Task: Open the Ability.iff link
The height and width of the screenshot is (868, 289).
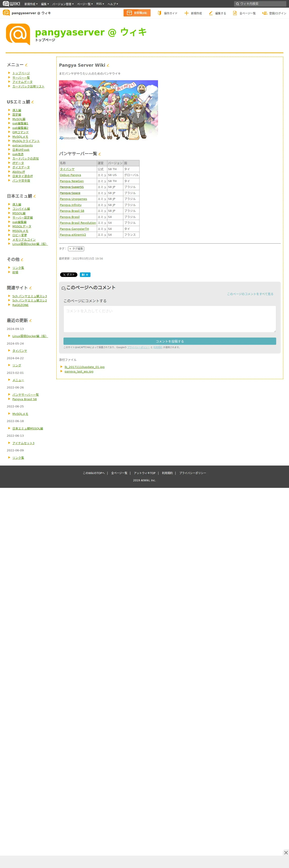Action: (x=18, y=172)
